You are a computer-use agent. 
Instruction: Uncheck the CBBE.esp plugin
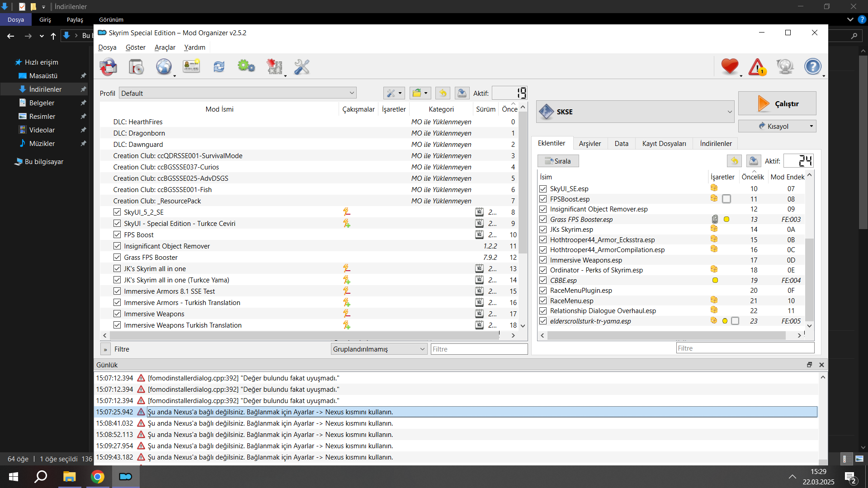tap(543, 280)
